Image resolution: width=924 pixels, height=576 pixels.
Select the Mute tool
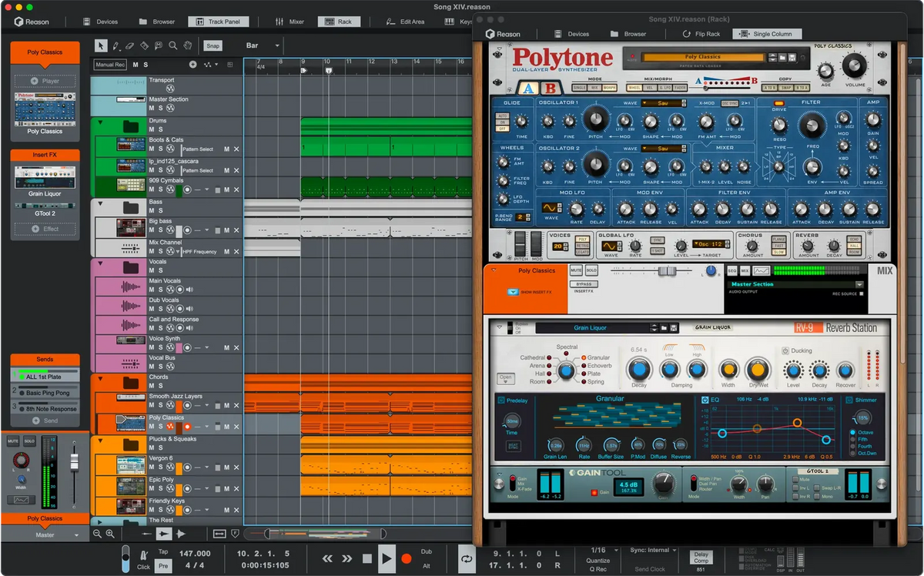click(x=158, y=46)
